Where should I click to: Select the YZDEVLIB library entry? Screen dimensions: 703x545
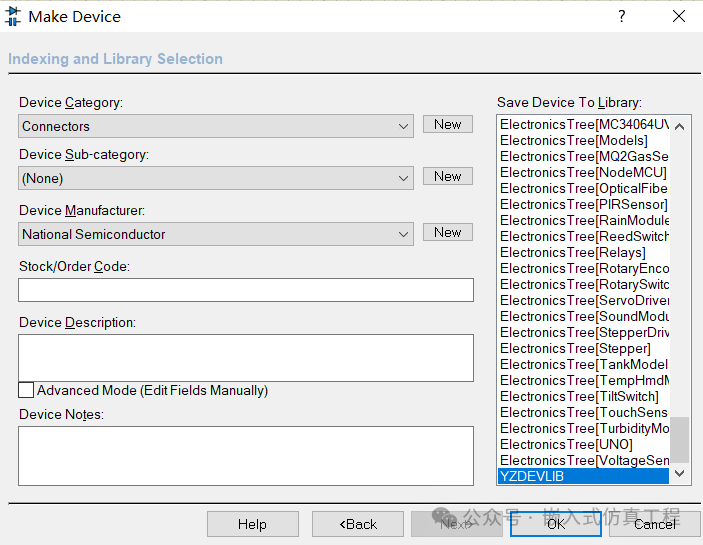[x=582, y=477]
